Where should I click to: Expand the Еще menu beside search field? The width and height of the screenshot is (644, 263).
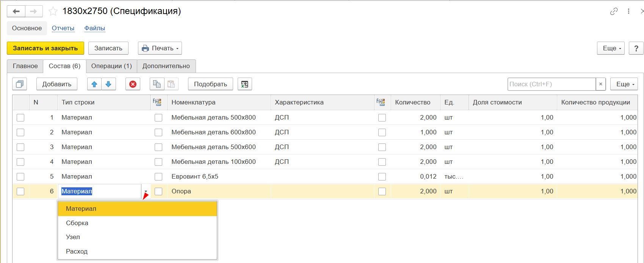[x=624, y=84]
